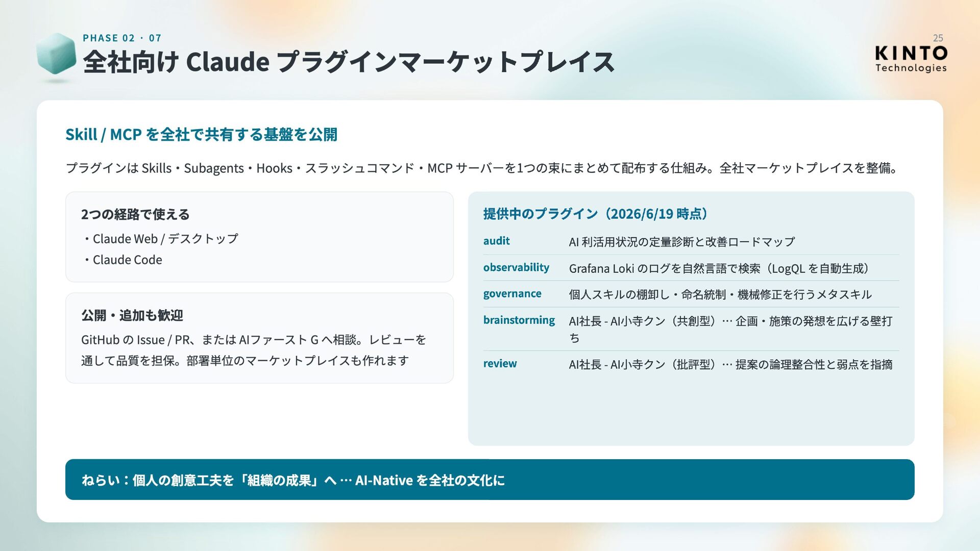This screenshot has width=980, height=551.
Task: Click the bullet Claude Code
Action: [122, 260]
